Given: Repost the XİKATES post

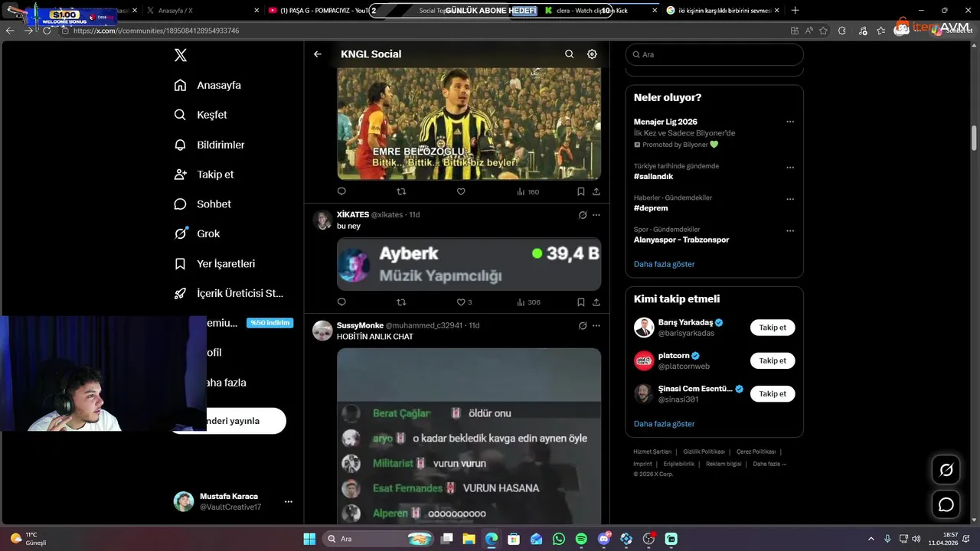Looking at the screenshot, I should (401, 302).
